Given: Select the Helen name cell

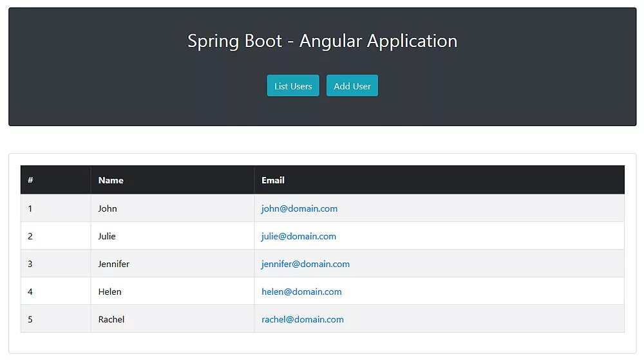Looking at the screenshot, I should coord(110,292).
